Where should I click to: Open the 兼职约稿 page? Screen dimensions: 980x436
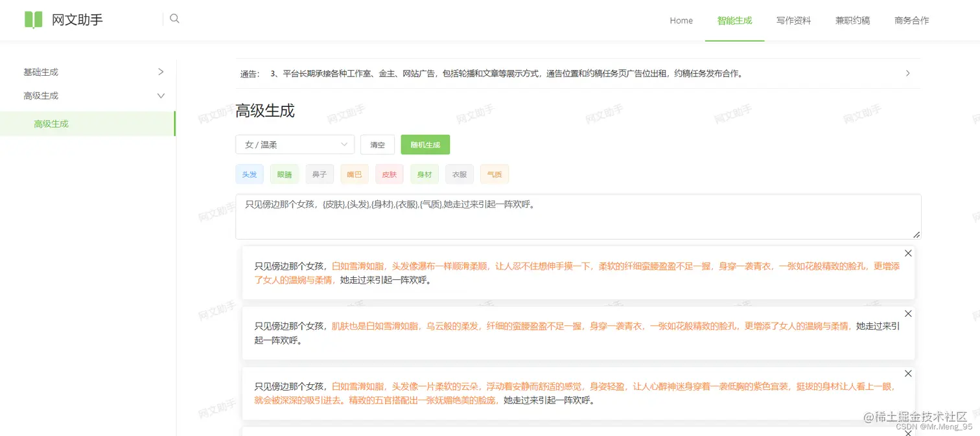pyautogui.click(x=852, y=20)
